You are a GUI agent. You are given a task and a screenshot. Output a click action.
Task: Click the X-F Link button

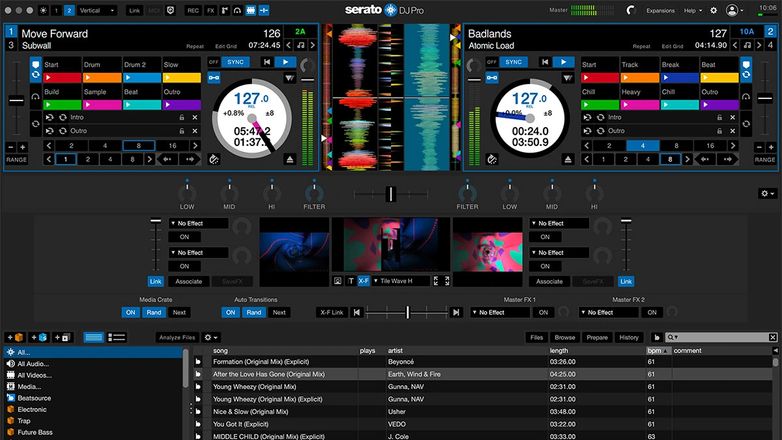pyautogui.click(x=332, y=312)
